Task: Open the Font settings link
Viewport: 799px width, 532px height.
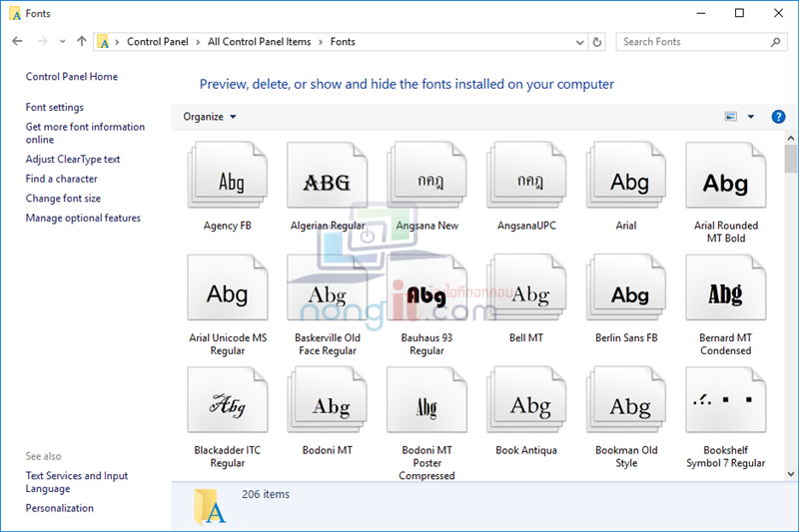Action: pyautogui.click(x=55, y=107)
